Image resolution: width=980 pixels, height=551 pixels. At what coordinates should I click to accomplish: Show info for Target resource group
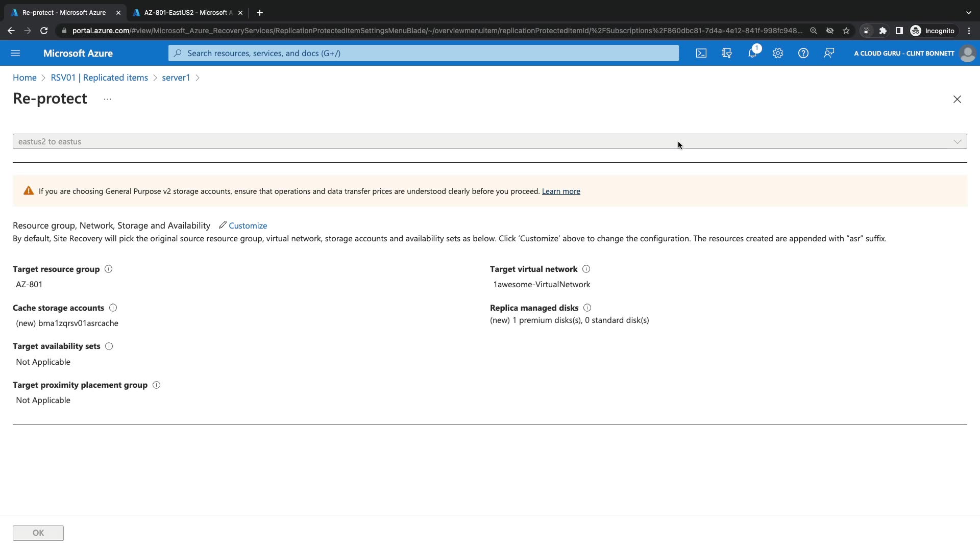click(108, 269)
